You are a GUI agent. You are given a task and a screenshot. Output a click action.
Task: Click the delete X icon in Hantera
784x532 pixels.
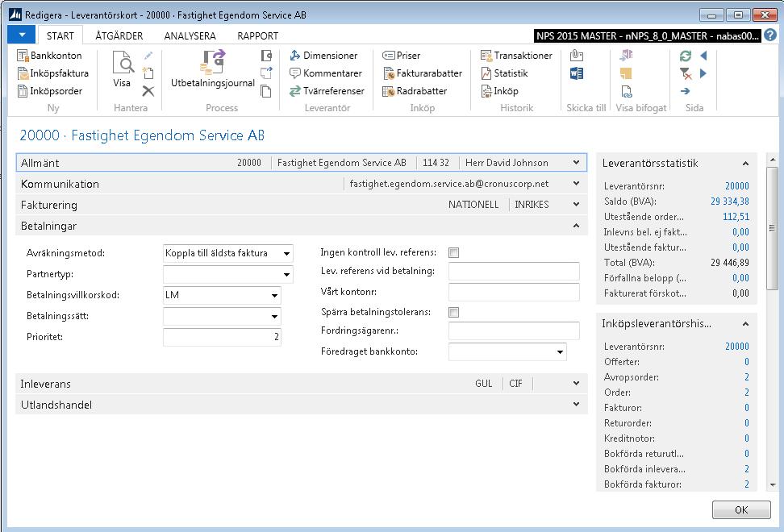click(x=148, y=91)
